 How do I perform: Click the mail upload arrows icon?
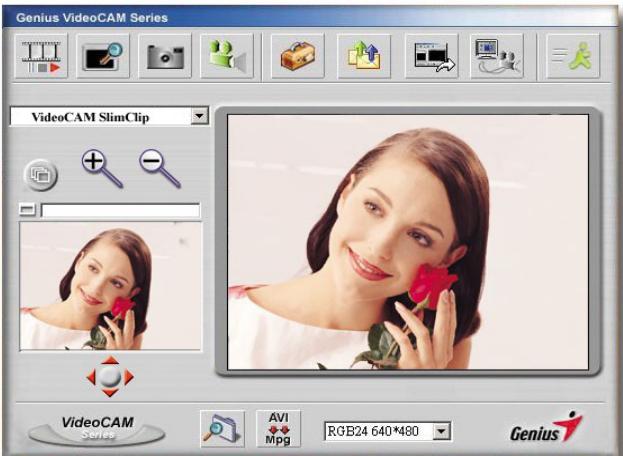click(364, 56)
